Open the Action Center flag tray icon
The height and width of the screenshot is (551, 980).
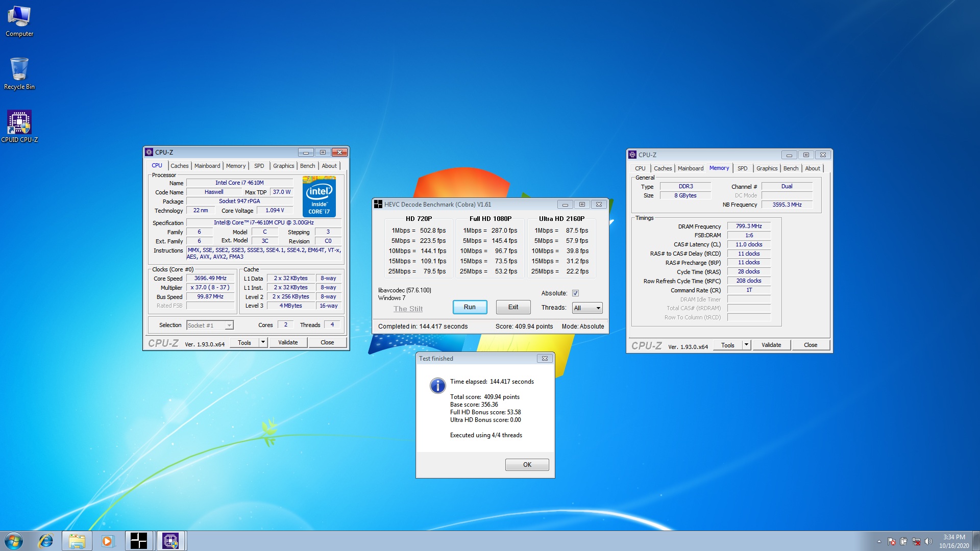pos(892,541)
